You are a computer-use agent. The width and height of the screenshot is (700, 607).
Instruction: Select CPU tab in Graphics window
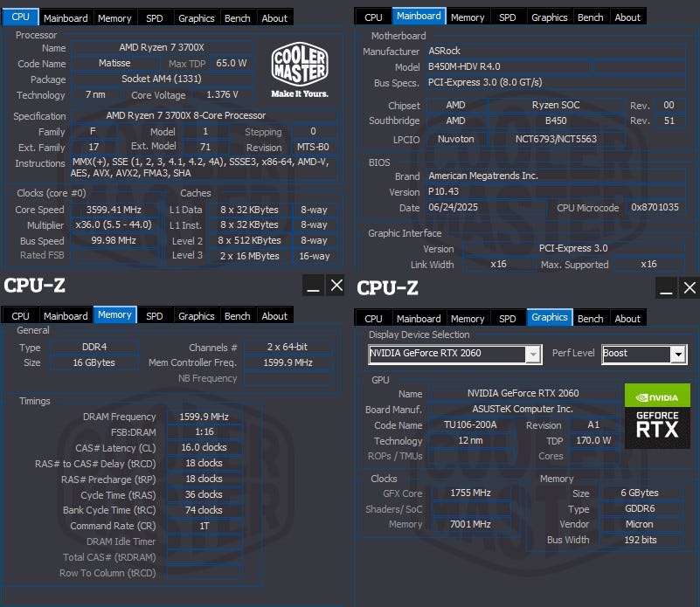373,319
